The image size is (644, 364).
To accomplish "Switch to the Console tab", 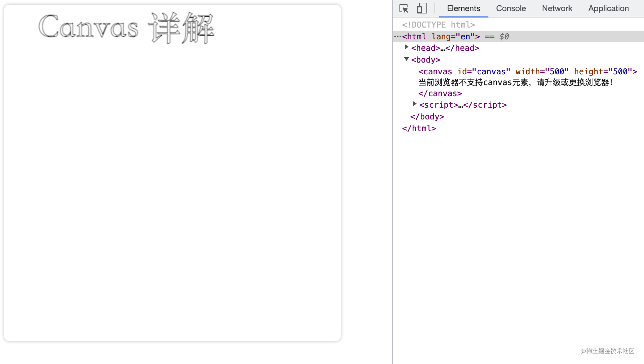I will tap(511, 8).
